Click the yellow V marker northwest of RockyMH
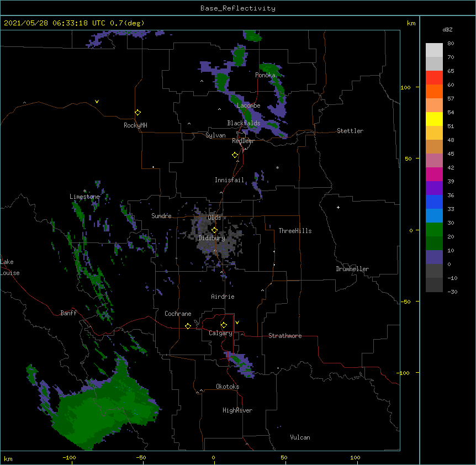Image resolution: width=476 pixels, height=465 pixels. point(97,102)
